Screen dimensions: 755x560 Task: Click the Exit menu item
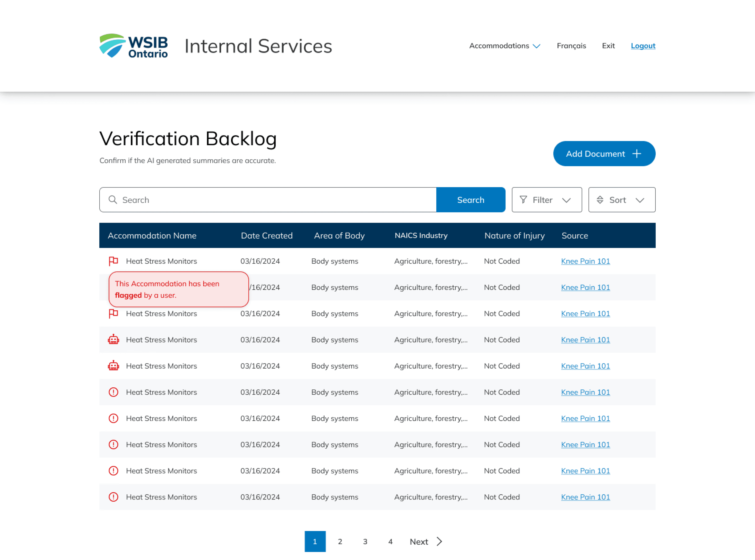(608, 46)
